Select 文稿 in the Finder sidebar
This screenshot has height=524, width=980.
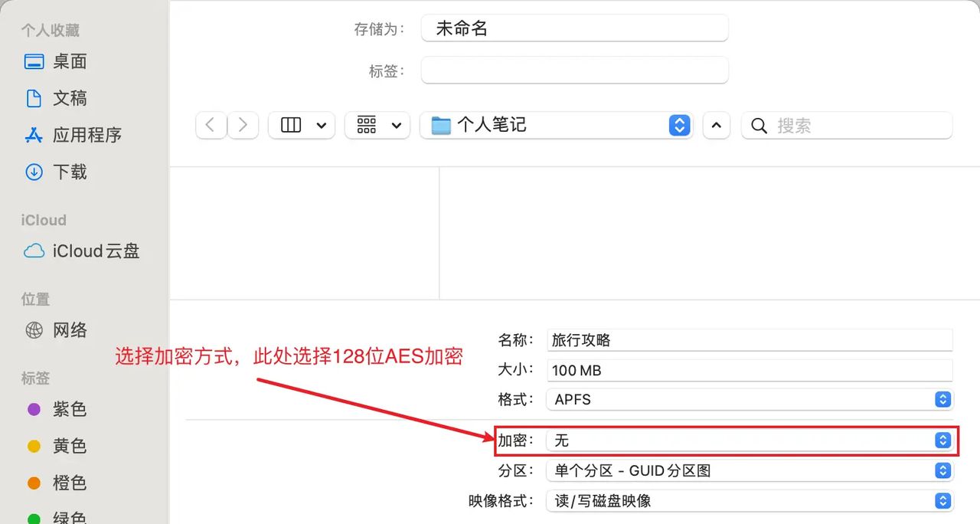69,98
